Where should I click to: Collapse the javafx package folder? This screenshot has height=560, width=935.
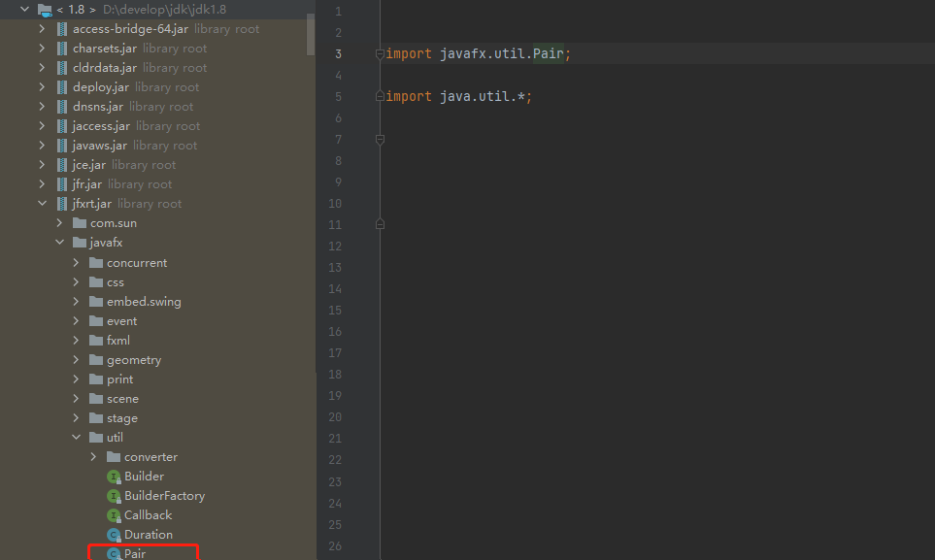(x=59, y=242)
